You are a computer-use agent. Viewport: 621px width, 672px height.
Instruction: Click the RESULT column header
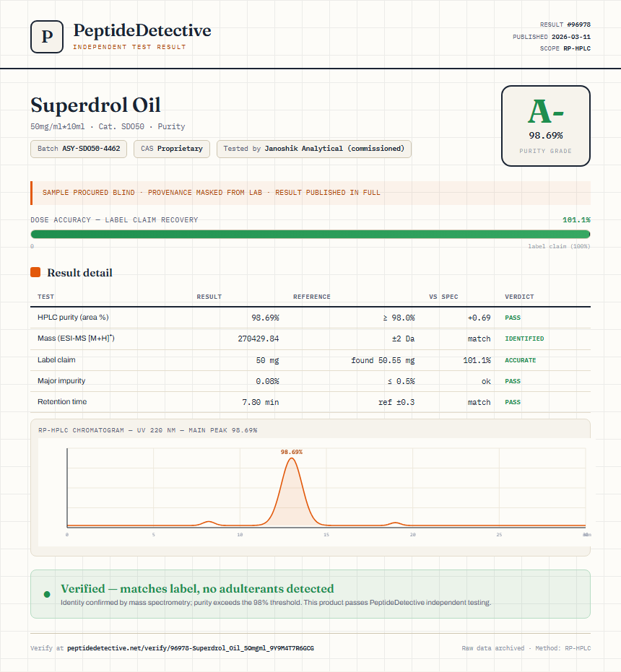point(209,297)
